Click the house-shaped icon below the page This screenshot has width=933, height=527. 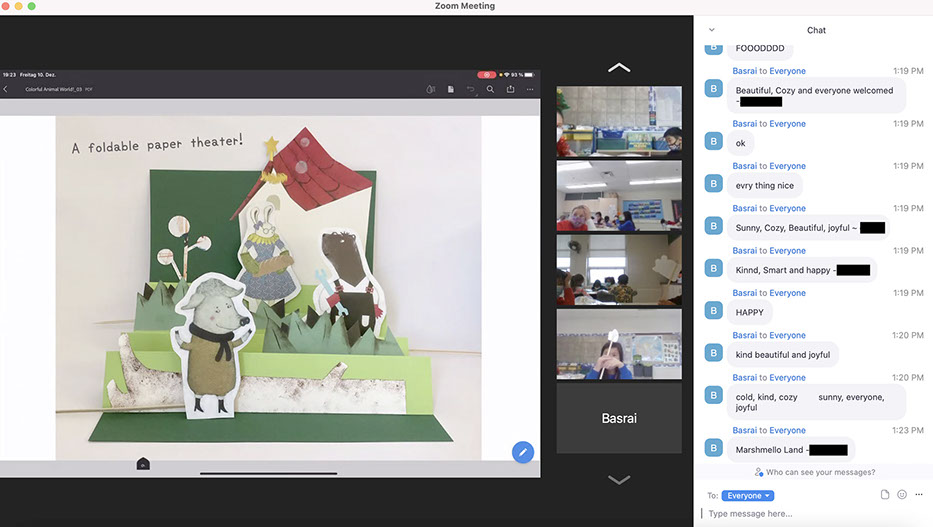pos(143,464)
